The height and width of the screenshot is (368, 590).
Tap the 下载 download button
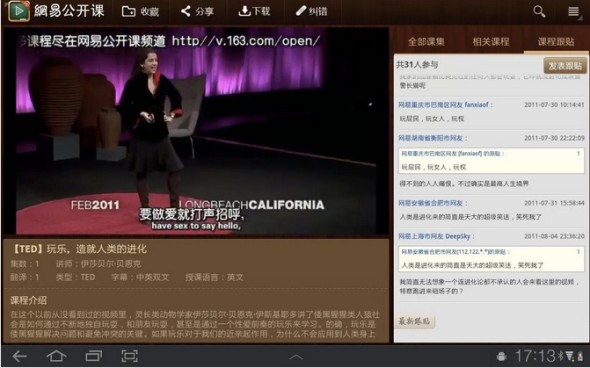(254, 11)
